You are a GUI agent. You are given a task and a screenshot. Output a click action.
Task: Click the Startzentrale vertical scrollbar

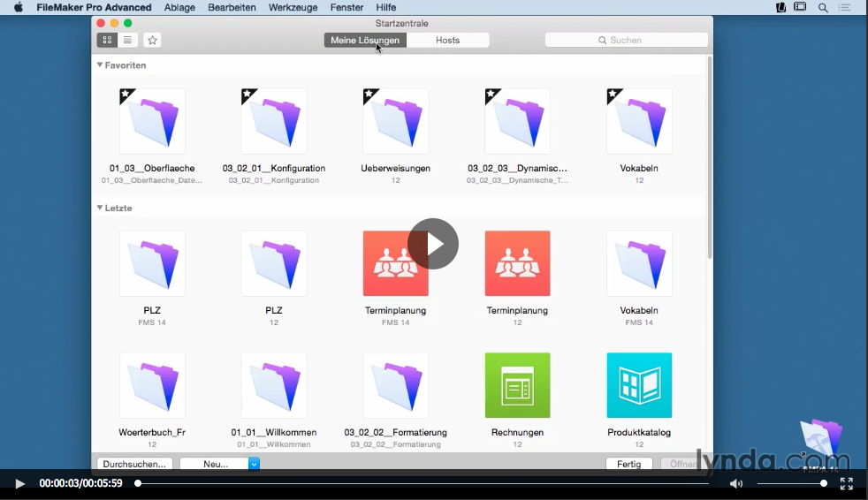click(x=710, y=157)
